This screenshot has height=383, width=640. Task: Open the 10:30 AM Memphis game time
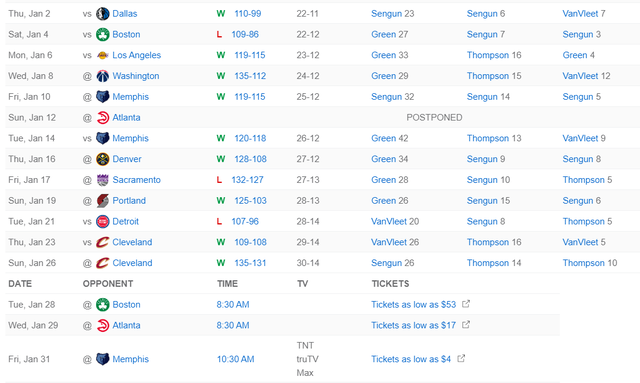tap(236, 359)
